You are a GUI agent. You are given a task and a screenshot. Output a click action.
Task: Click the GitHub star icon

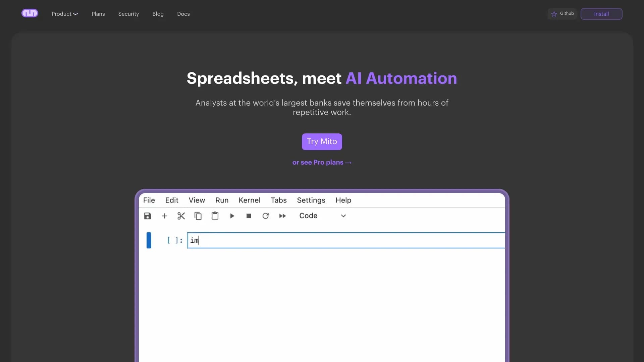[x=554, y=14]
